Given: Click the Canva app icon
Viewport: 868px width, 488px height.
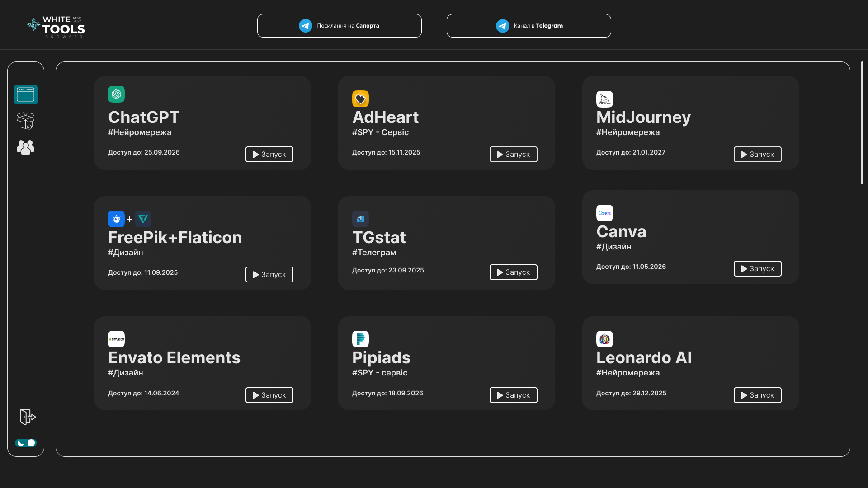Looking at the screenshot, I should [604, 213].
